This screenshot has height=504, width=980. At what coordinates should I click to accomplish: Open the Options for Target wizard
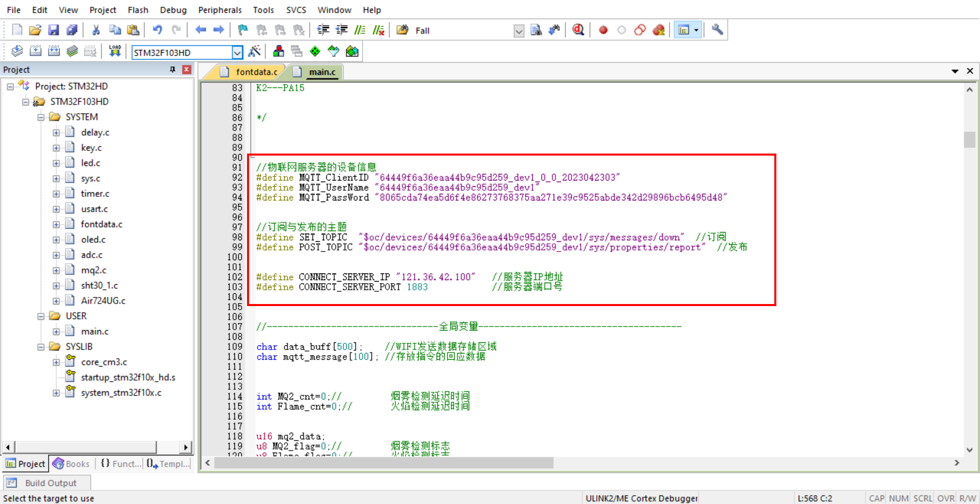(x=255, y=51)
